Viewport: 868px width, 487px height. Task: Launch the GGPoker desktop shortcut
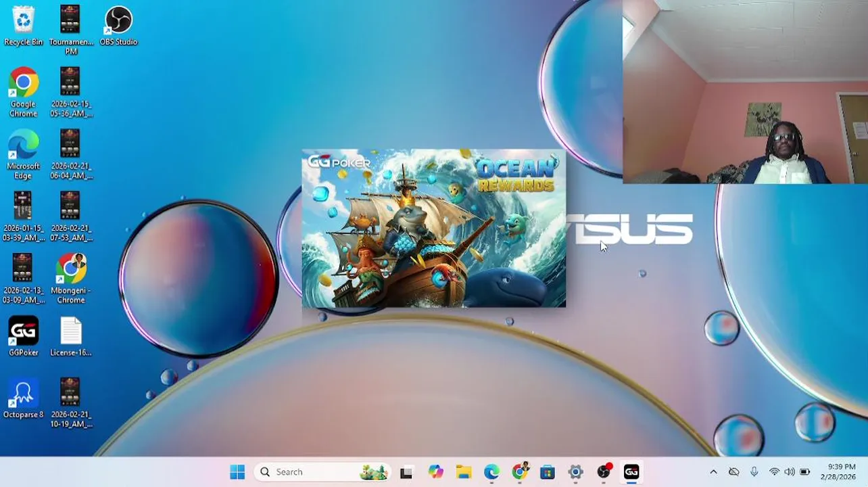click(23, 336)
